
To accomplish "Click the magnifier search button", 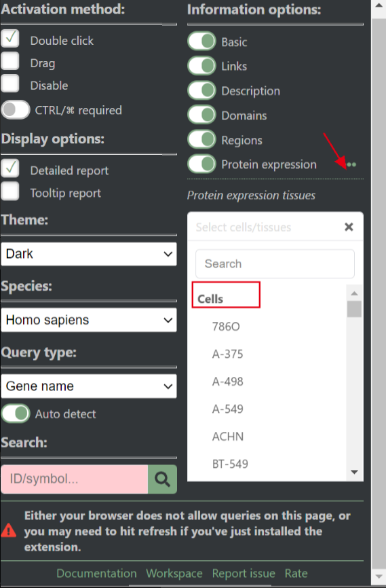I will coord(162,479).
